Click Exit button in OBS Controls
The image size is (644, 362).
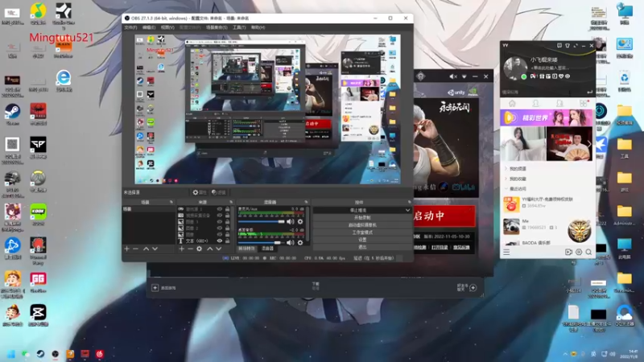[361, 247]
